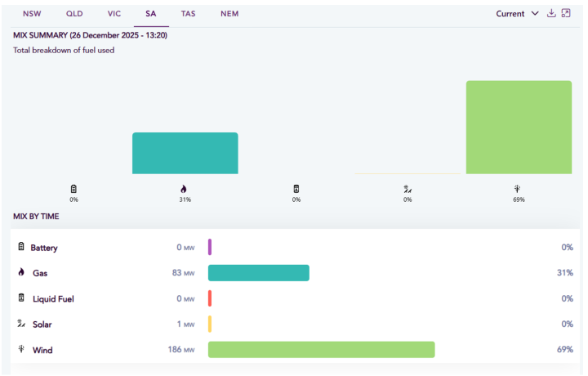Screen dimensions: 588x376
Task: Click the download icon in top right
Action: [551, 13]
